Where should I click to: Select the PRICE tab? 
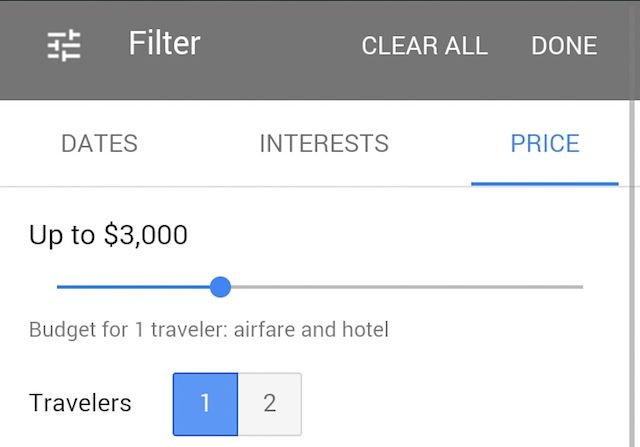(x=544, y=143)
